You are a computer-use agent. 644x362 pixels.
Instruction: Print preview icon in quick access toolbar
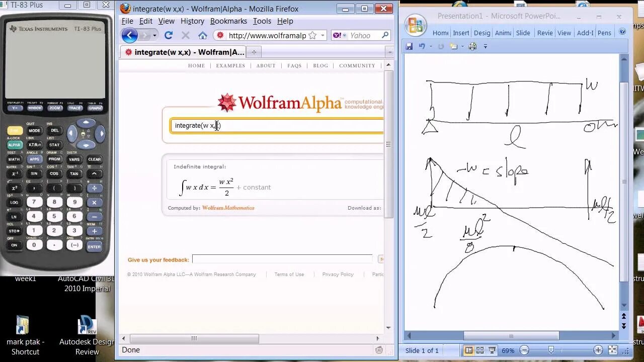pos(472,46)
